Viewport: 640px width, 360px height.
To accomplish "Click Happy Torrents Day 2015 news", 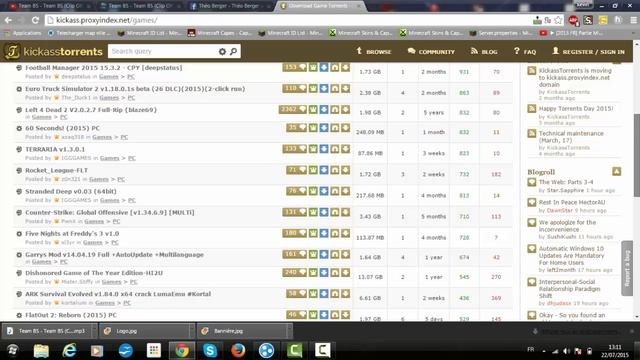I will coord(576,109).
